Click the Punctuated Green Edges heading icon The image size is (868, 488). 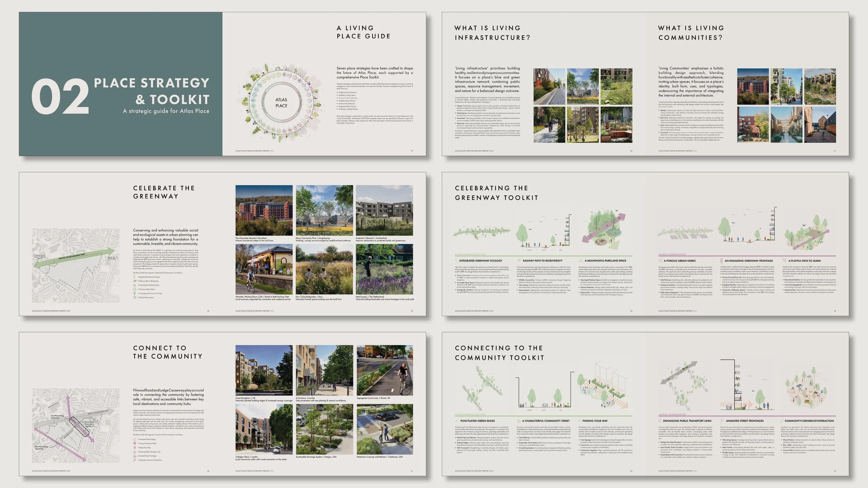(x=457, y=421)
